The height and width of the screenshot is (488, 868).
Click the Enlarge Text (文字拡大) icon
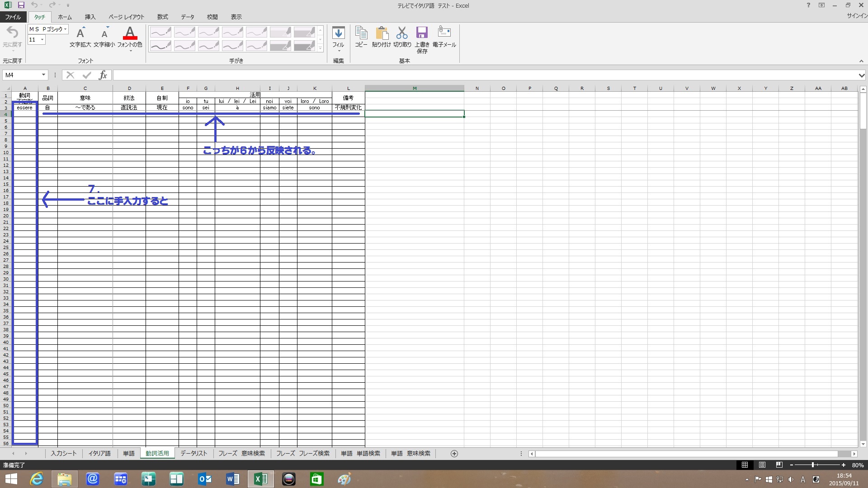(x=80, y=33)
